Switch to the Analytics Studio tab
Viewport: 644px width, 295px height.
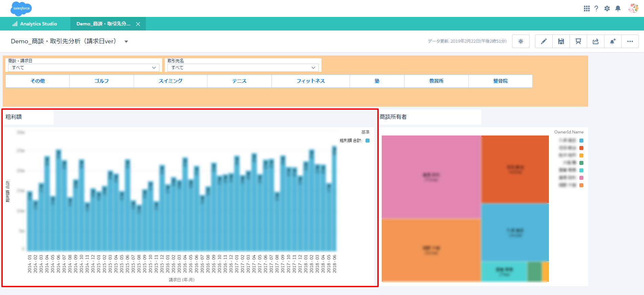(x=35, y=24)
